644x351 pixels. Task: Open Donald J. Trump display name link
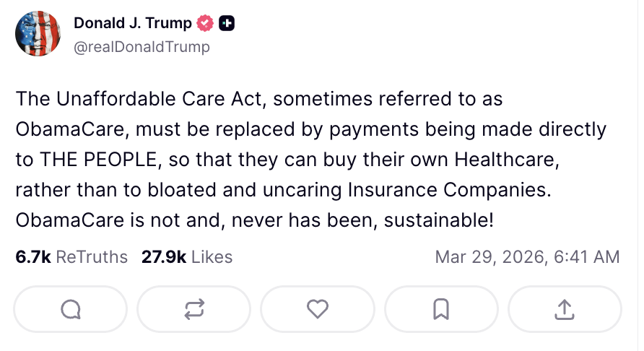point(133,24)
